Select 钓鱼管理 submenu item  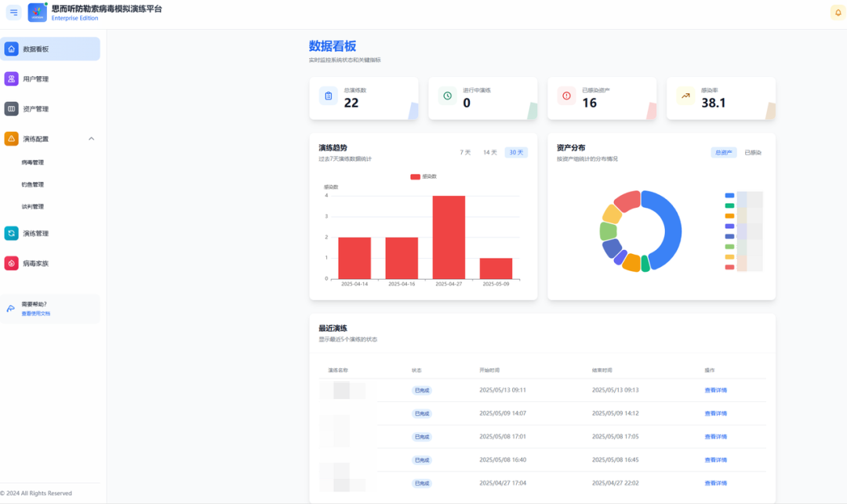[32, 184]
